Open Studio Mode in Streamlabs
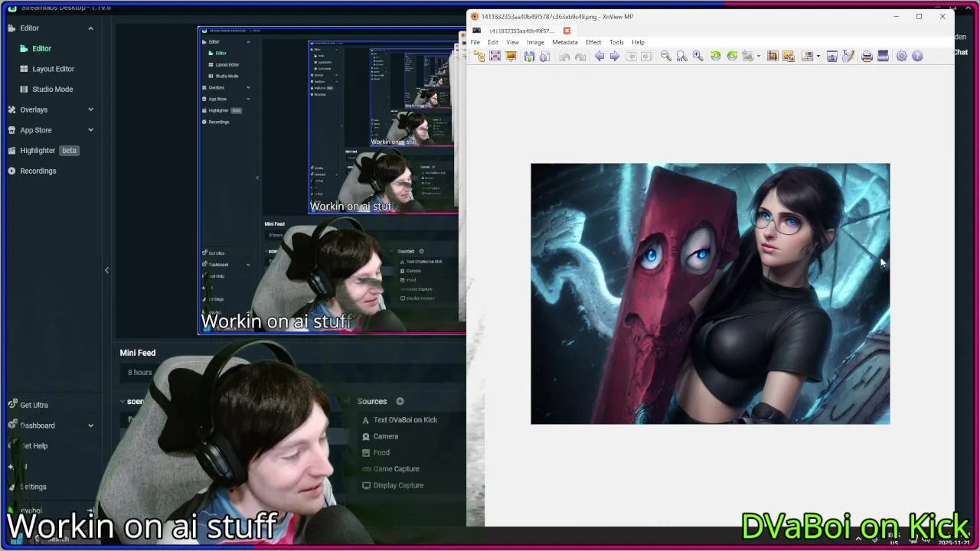Screen dimensions: 980x551 coord(52,89)
